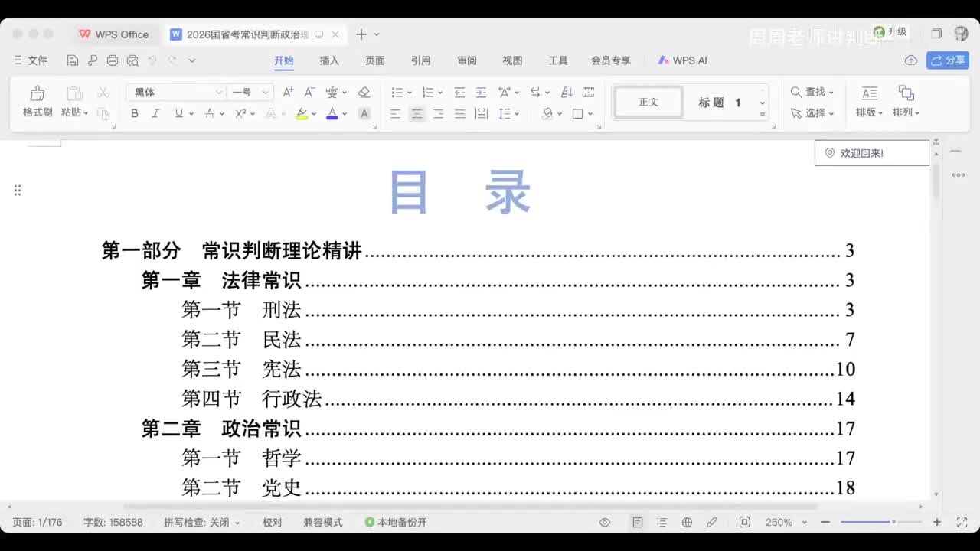Click the Paste (粘贴) clipboard icon
The height and width of the screenshot is (551, 980).
[74, 93]
